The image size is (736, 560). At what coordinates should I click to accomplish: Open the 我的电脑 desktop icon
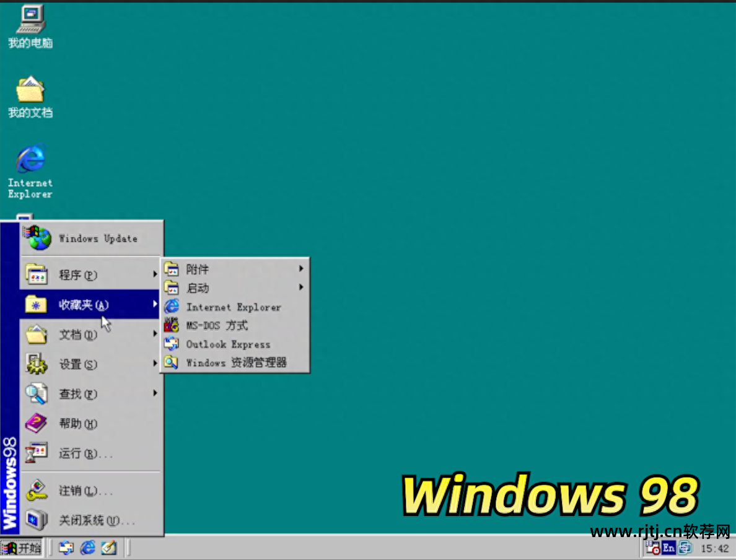[30, 26]
